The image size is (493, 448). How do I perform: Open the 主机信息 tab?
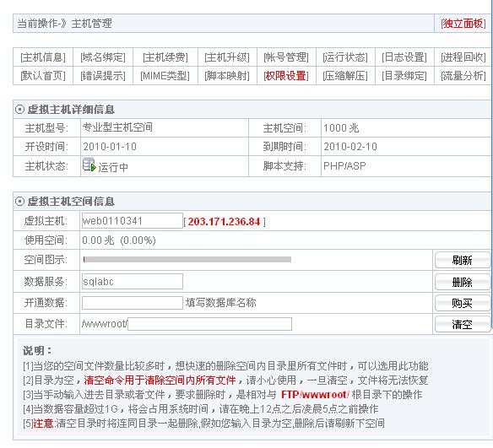point(43,57)
